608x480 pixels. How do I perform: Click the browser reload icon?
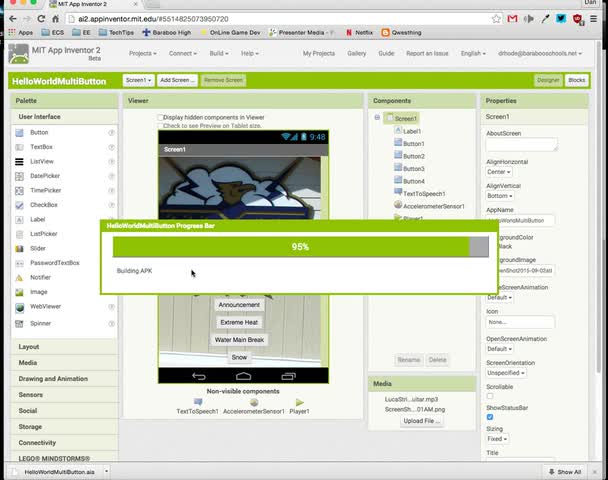pyautogui.click(x=41, y=19)
